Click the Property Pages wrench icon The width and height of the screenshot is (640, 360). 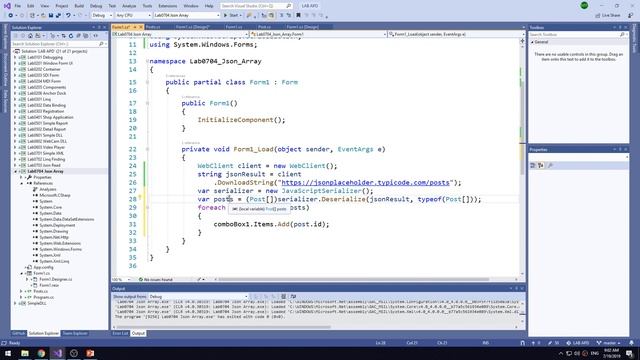pos(550,165)
